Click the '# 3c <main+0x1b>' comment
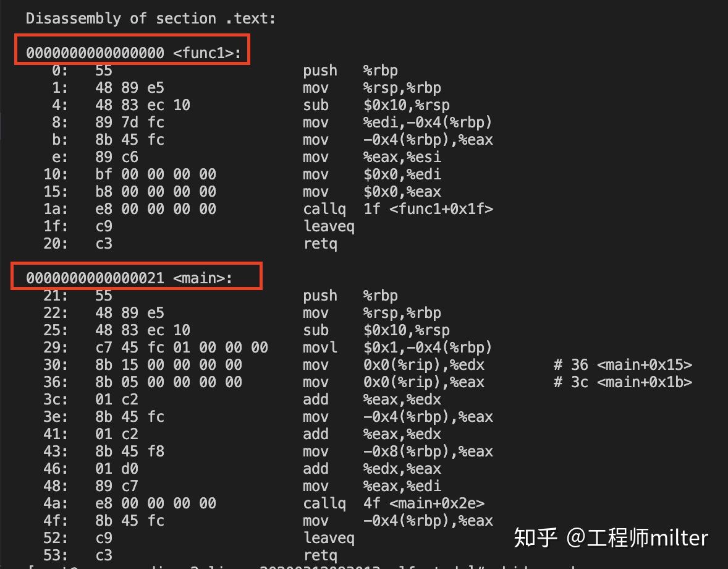728x569 pixels. pos(622,382)
